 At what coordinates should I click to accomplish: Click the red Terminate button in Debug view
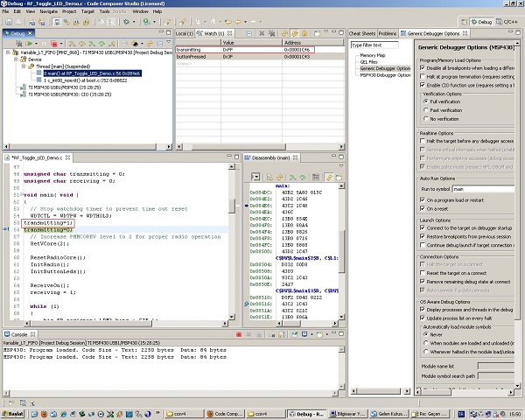pos(54,43)
